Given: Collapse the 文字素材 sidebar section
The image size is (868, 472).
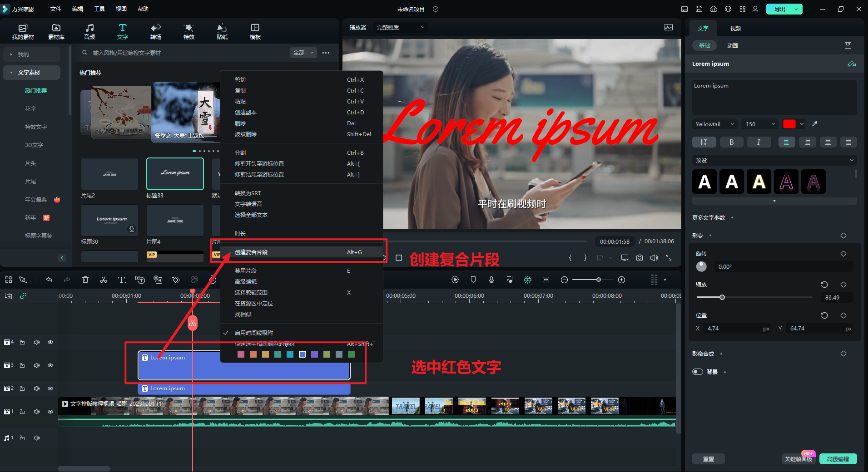Looking at the screenshot, I should [32, 73].
